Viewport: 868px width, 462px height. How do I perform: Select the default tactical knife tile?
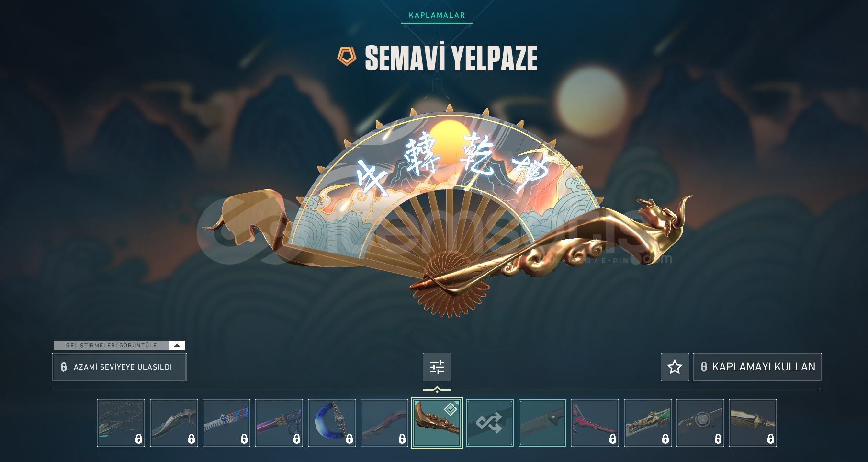coord(542,423)
